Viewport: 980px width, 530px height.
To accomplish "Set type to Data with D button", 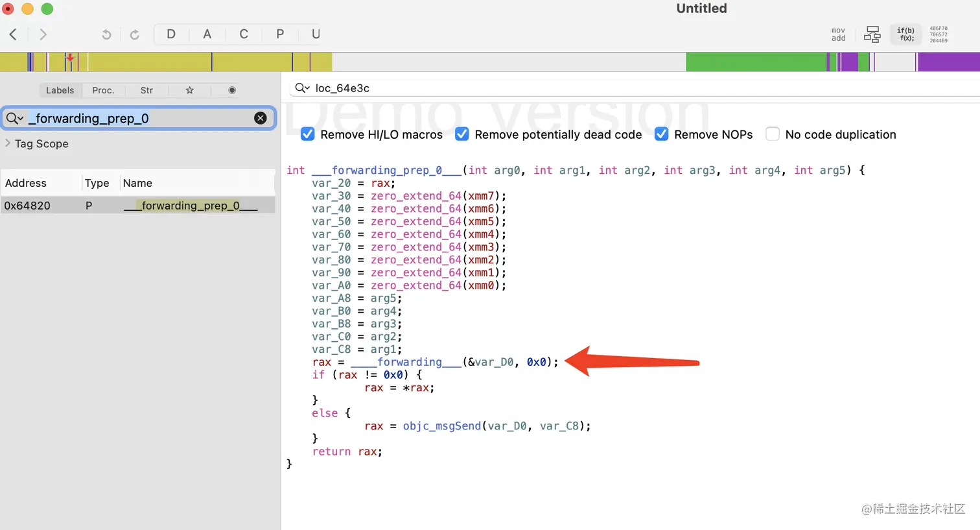I will click(171, 34).
